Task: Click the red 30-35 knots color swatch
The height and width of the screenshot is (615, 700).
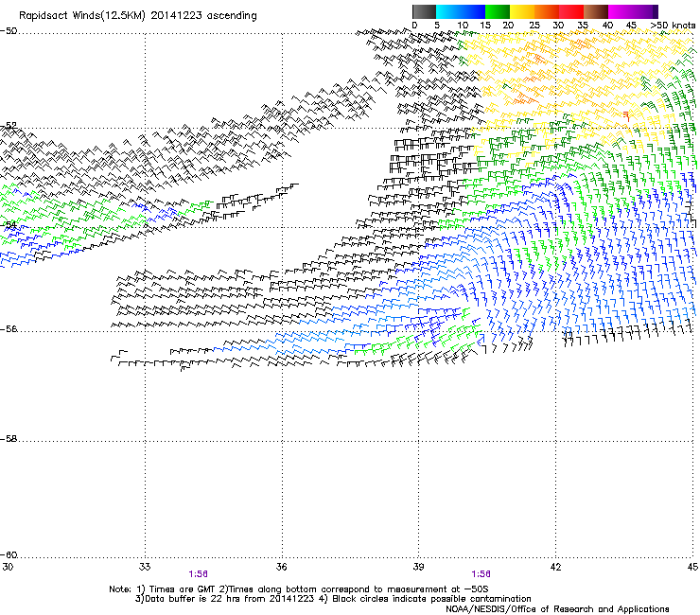Action: coord(571,11)
